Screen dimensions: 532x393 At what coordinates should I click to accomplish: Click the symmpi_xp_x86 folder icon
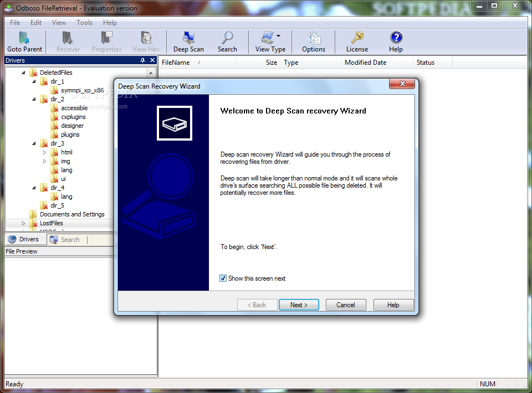pos(54,90)
